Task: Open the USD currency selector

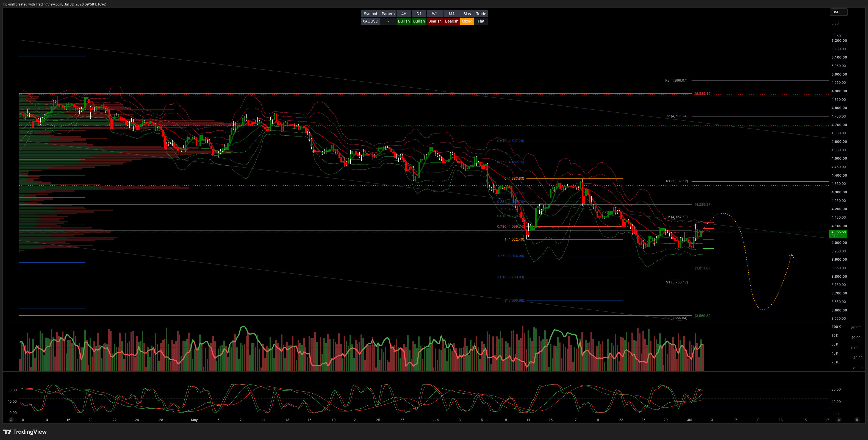Action: click(x=838, y=12)
